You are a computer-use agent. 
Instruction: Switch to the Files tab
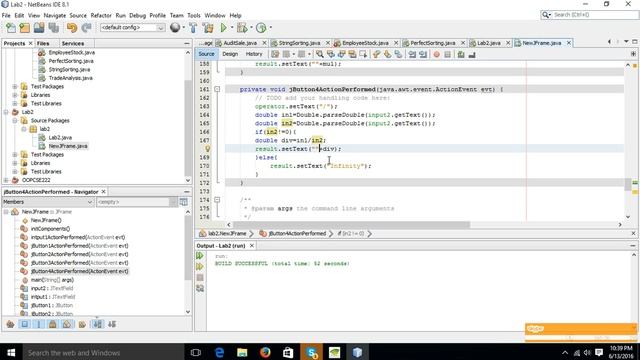click(x=43, y=43)
